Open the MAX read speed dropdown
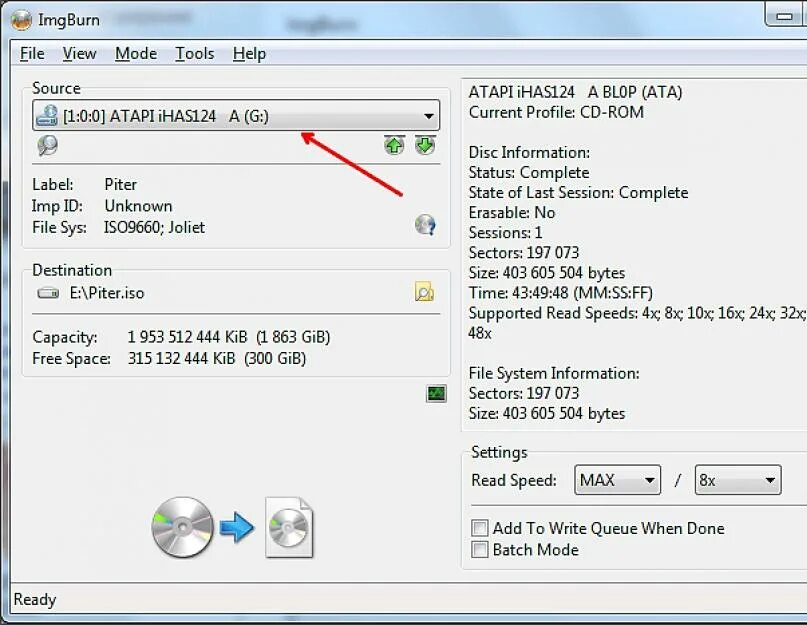The width and height of the screenshot is (807, 625). [617, 480]
